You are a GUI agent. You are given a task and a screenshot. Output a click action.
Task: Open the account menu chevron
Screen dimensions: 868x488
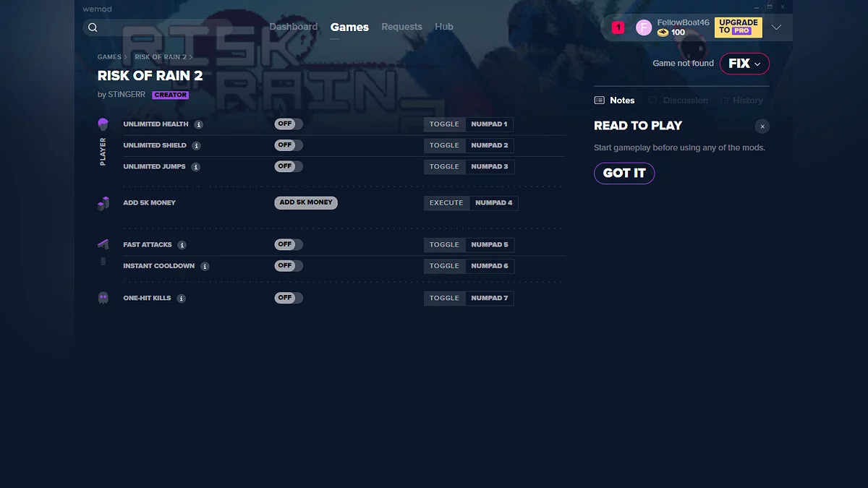pos(776,27)
